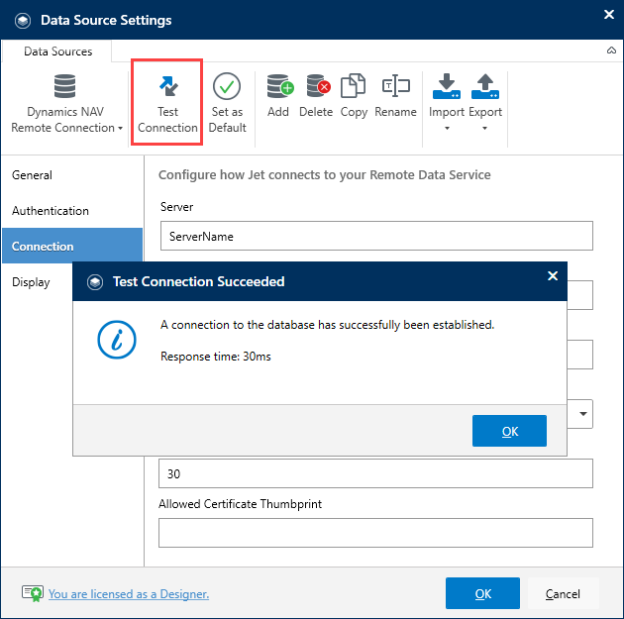
Task: Open the Export dropdown
Action: pyautogui.click(x=485, y=102)
